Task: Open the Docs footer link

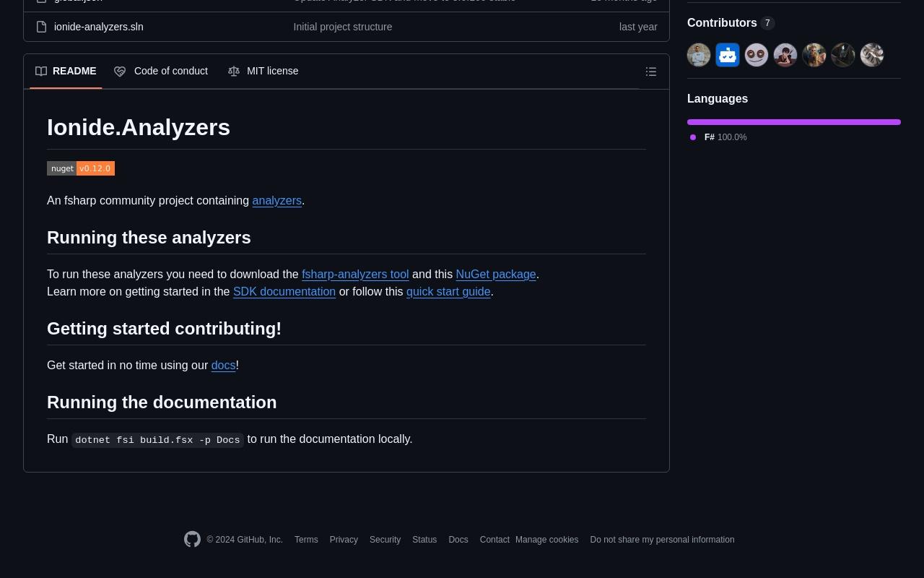Action: point(458,540)
